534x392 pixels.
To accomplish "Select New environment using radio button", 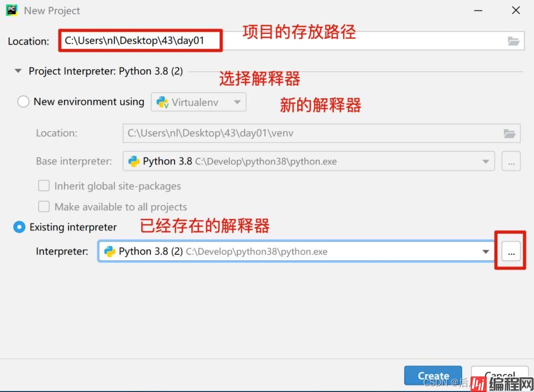I will point(23,102).
